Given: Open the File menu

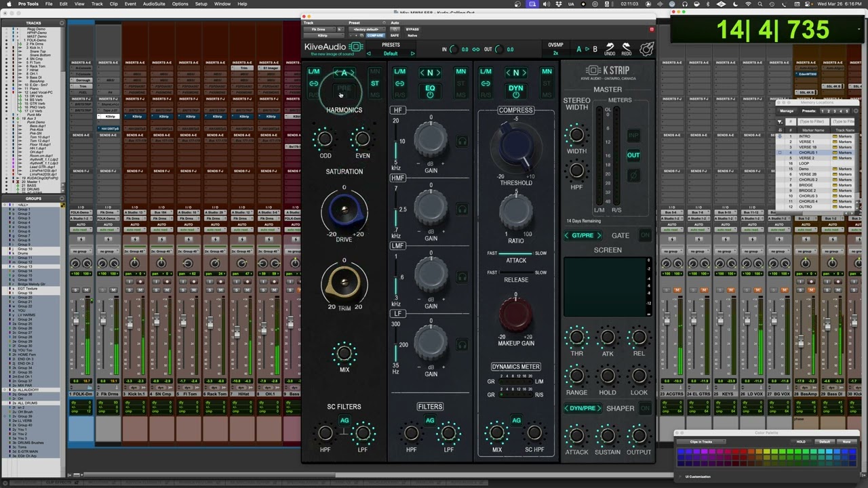Looking at the screenshot, I should click(x=49, y=4).
